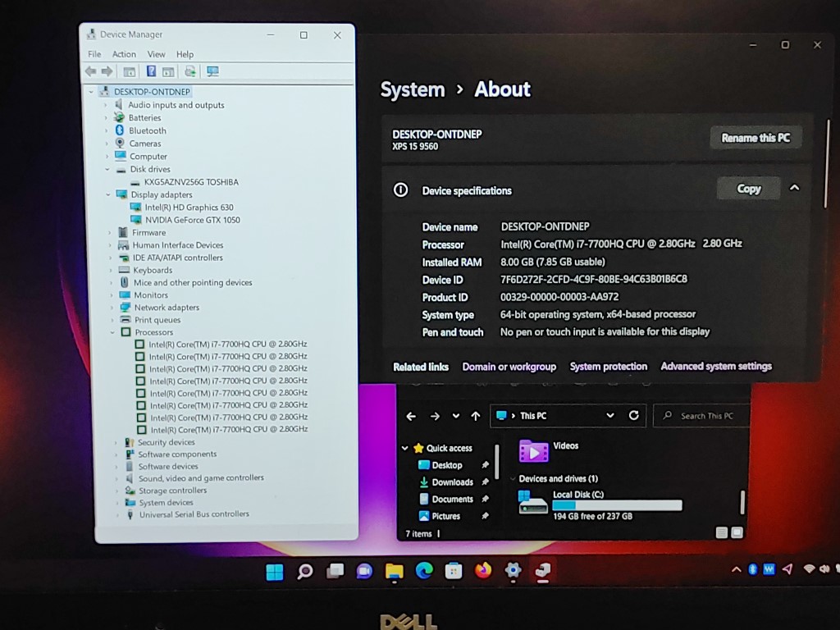
Task: Go up one level in File Explorer
Action: [x=476, y=416]
